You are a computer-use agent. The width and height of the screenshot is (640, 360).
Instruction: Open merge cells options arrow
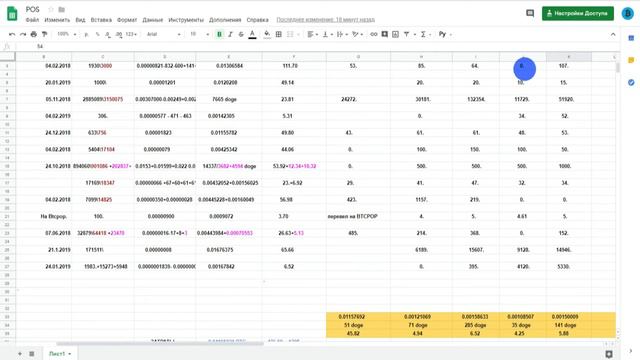[298, 34]
